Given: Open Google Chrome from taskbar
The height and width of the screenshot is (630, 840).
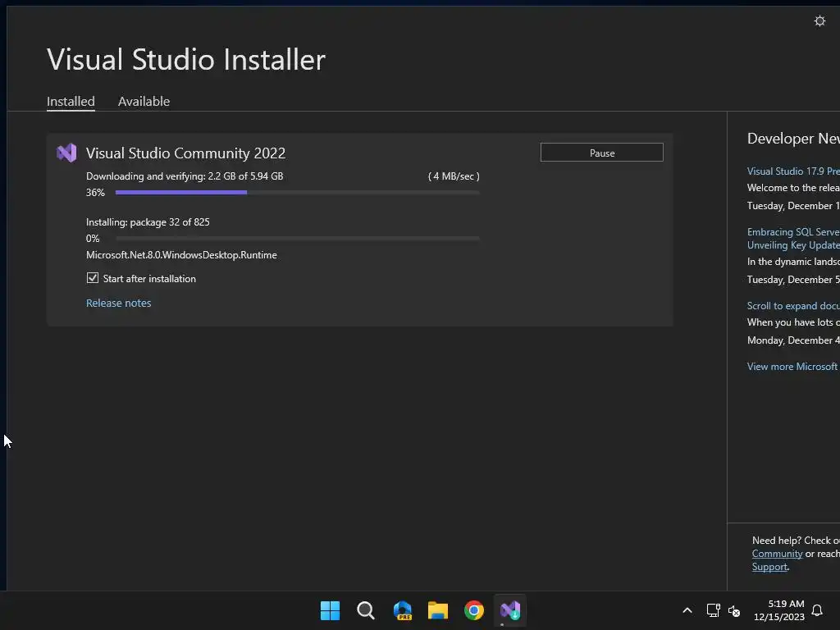Looking at the screenshot, I should (474, 610).
